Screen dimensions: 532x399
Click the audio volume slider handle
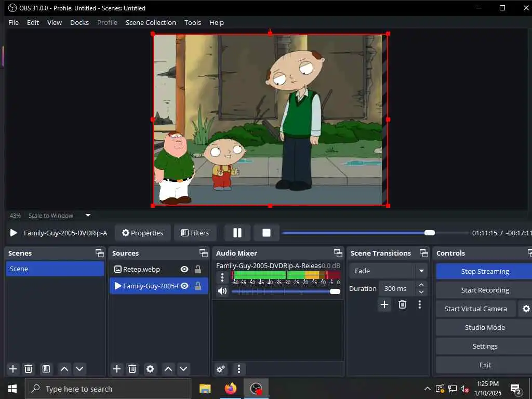click(x=335, y=291)
